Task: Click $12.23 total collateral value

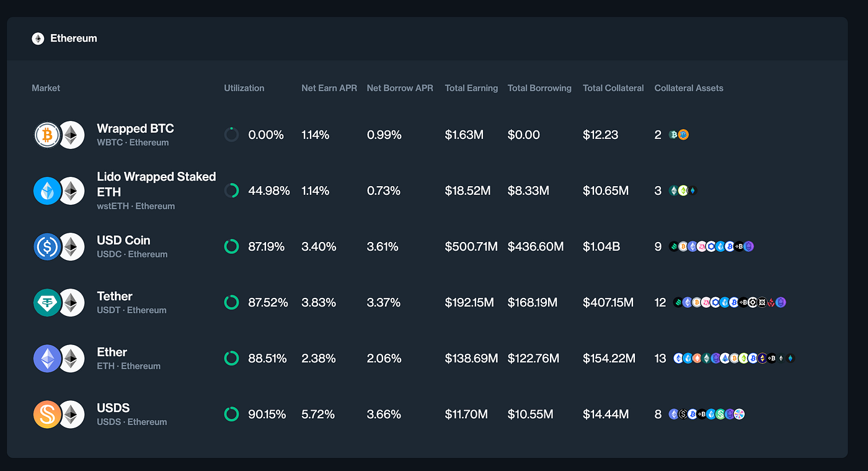Action: pos(600,135)
